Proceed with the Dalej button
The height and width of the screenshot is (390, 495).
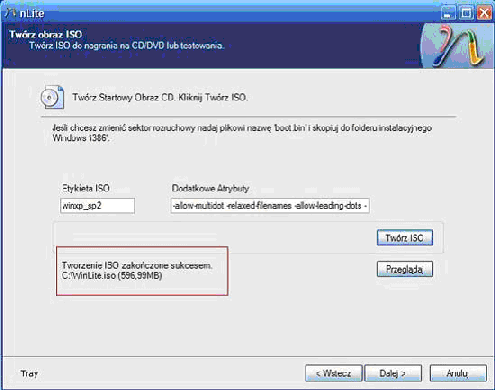pos(393,373)
